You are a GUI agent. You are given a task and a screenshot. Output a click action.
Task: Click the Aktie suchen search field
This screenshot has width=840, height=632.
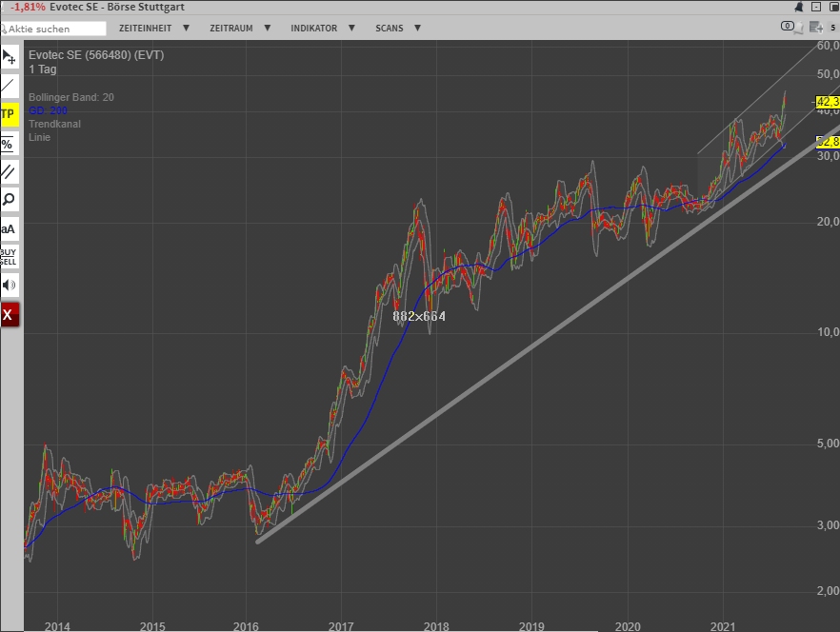53,29
